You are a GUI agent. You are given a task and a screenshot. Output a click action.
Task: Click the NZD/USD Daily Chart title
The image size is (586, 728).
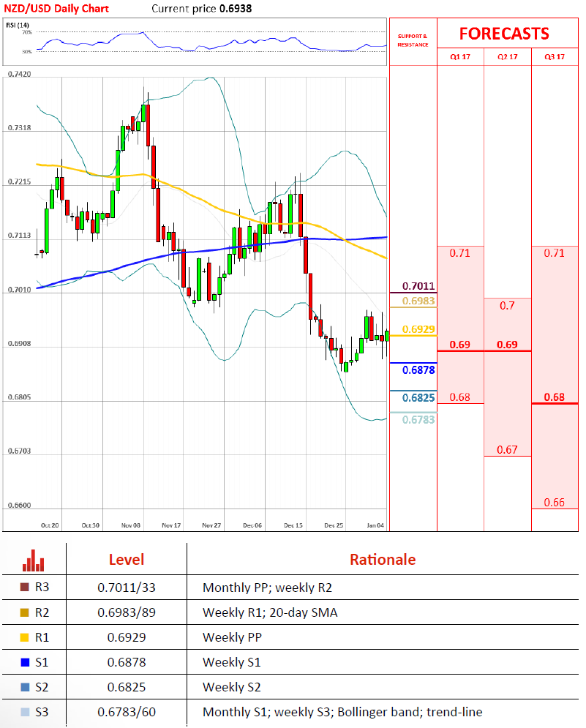pos(56,8)
